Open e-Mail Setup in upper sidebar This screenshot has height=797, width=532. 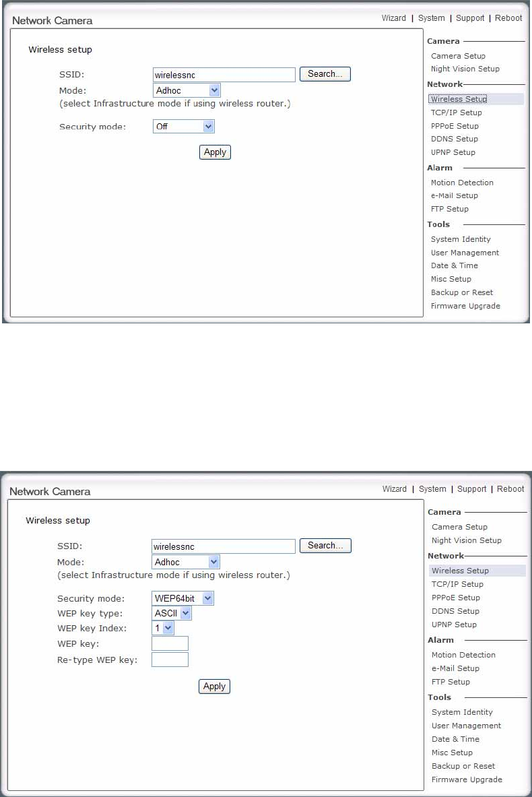pos(455,195)
